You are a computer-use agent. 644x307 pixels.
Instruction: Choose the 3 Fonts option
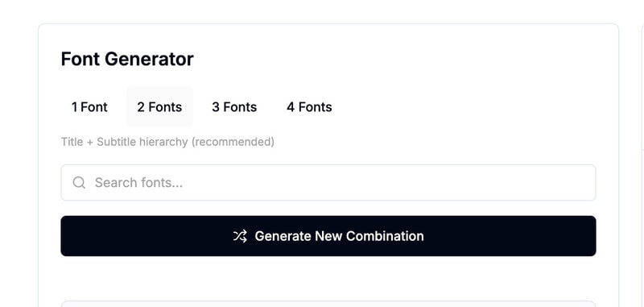(234, 107)
